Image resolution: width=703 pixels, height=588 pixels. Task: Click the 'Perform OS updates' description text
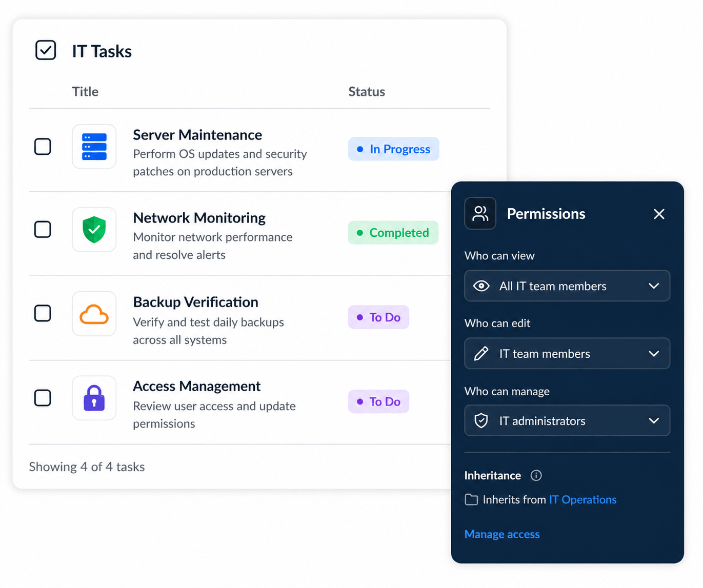[x=220, y=163]
